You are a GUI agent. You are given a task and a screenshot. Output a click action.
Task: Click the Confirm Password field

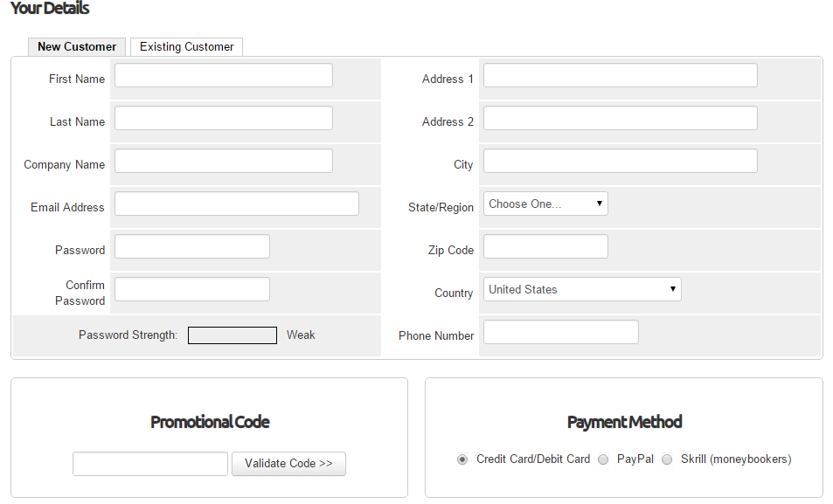[192, 289]
